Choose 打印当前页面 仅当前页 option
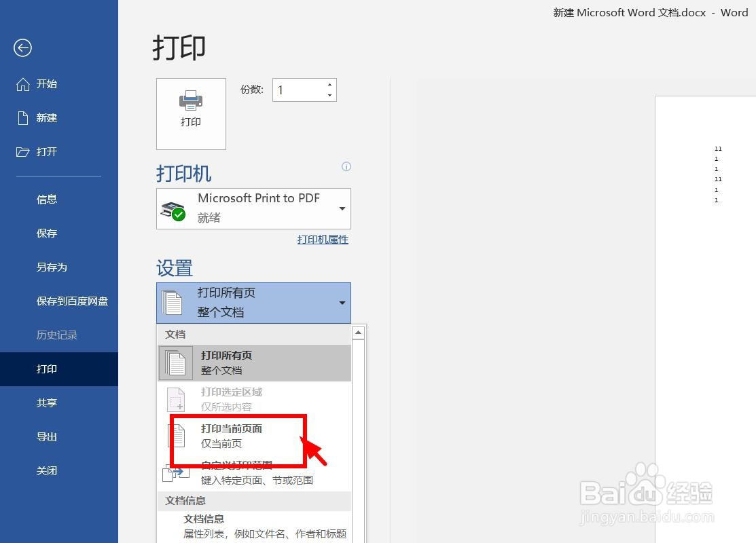Viewport: 756px width, 543px height. point(255,436)
